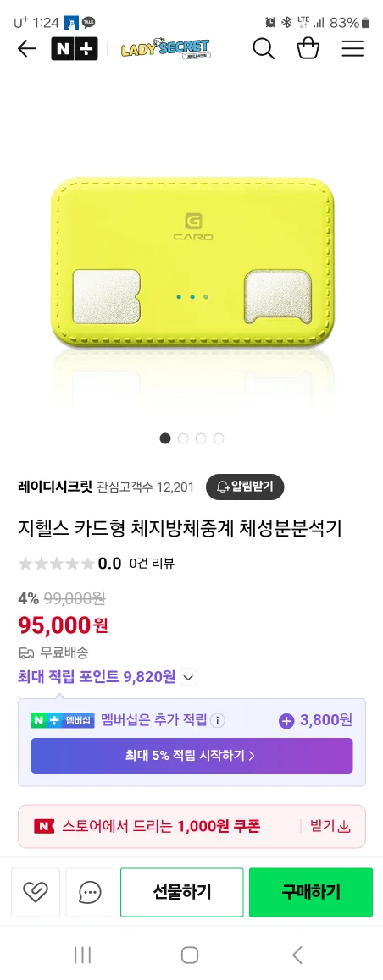This screenshot has width=383, height=980.
Task: Open the Naver Plus N+ logo
Action: coord(75,49)
